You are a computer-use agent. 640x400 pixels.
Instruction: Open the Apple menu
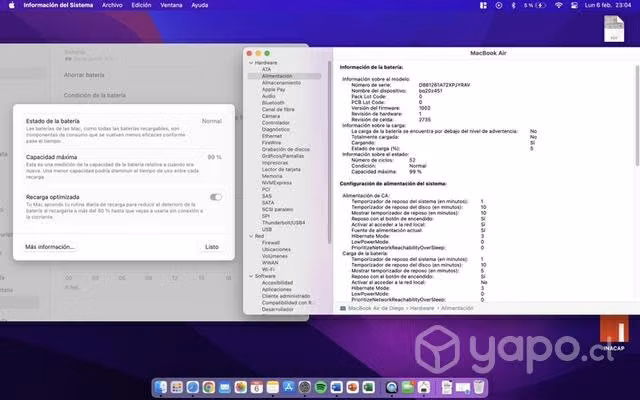pyautogui.click(x=11, y=5)
